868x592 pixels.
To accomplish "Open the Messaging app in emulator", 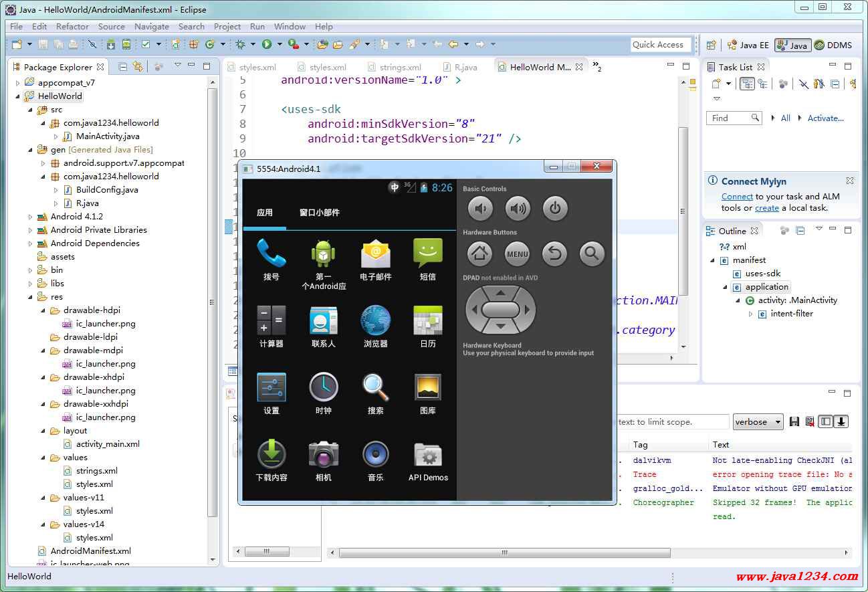I will click(x=428, y=260).
